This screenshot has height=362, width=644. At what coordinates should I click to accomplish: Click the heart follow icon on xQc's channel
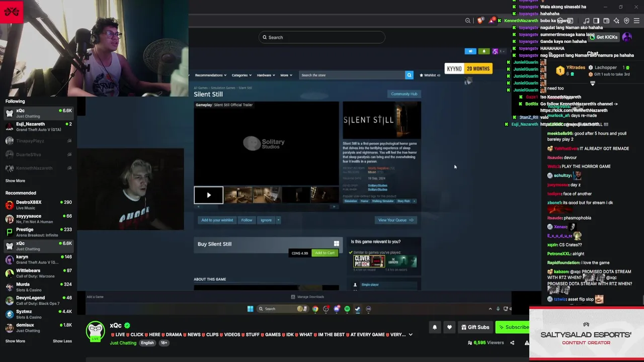(x=449, y=327)
